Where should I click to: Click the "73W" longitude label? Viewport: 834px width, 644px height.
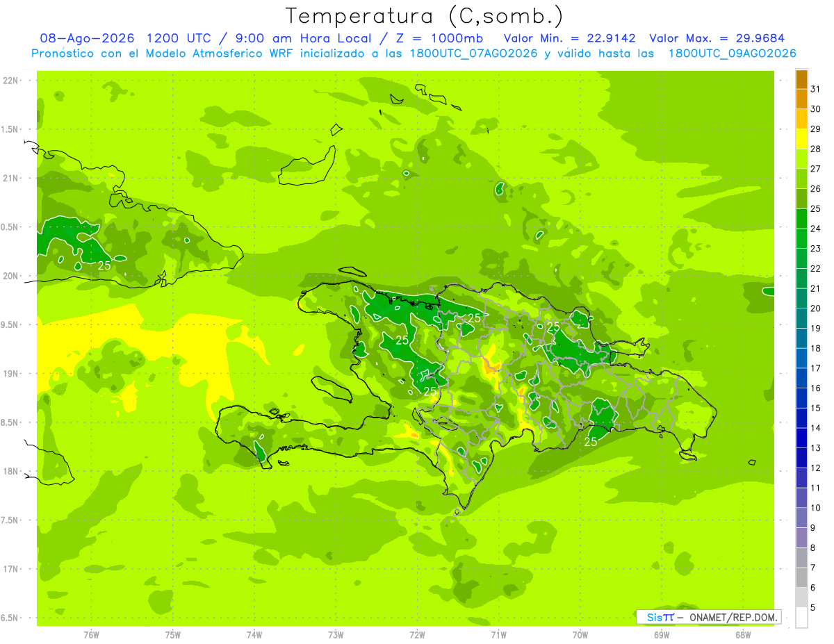pyautogui.click(x=336, y=635)
